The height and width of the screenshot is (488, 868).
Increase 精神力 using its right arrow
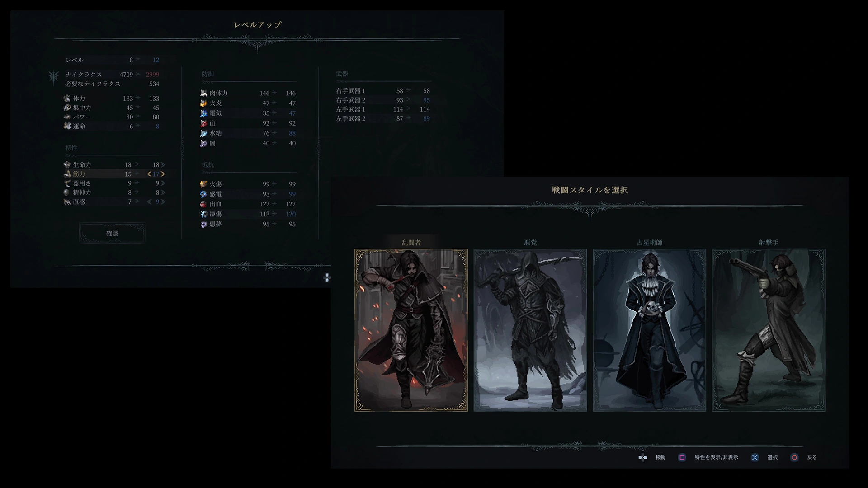coord(163,192)
